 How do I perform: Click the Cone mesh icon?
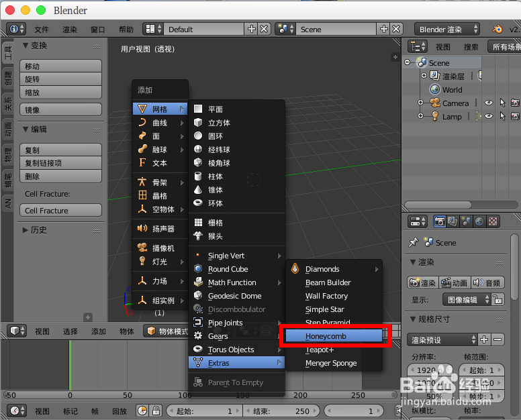click(x=198, y=189)
